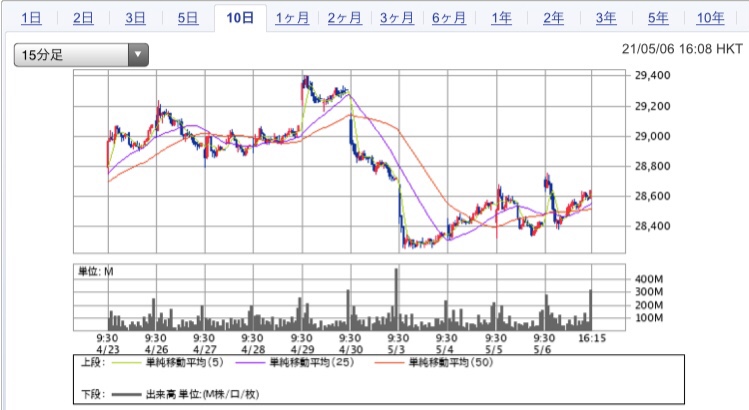The height and width of the screenshot is (410, 749).
Task: Click the 400M volume axis label
Action: click(x=649, y=279)
